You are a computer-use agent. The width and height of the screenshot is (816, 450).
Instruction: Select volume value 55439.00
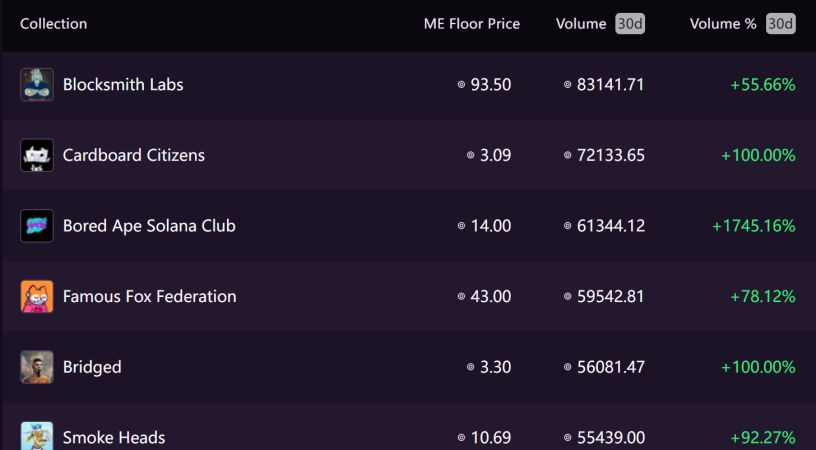(610, 438)
